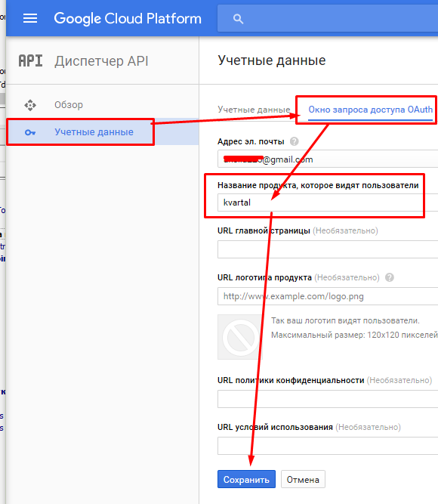The image size is (438, 504).
Task: Open help icon next to URL логотипа продукта
Action: point(390,277)
